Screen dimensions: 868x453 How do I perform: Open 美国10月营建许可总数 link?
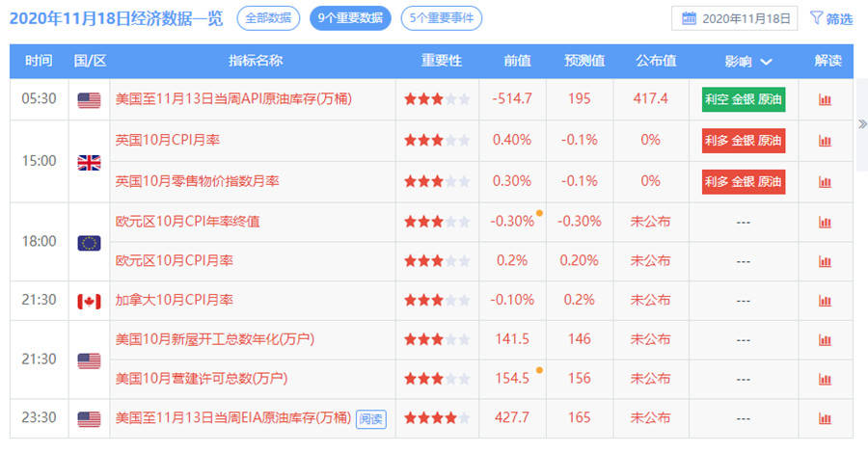[x=202, y=379]
